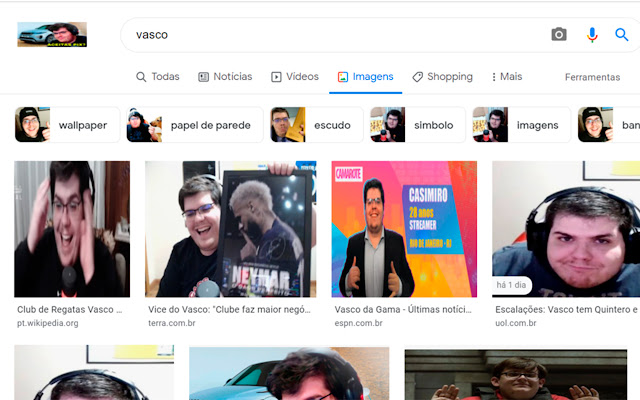Click the three dots icon beside Mais
This screenshot has height=400, width=640.
click(x=494, y=77)
